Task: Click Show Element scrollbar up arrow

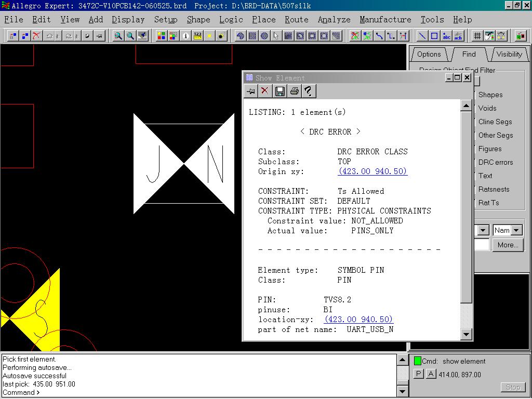Action: (466, 105)
